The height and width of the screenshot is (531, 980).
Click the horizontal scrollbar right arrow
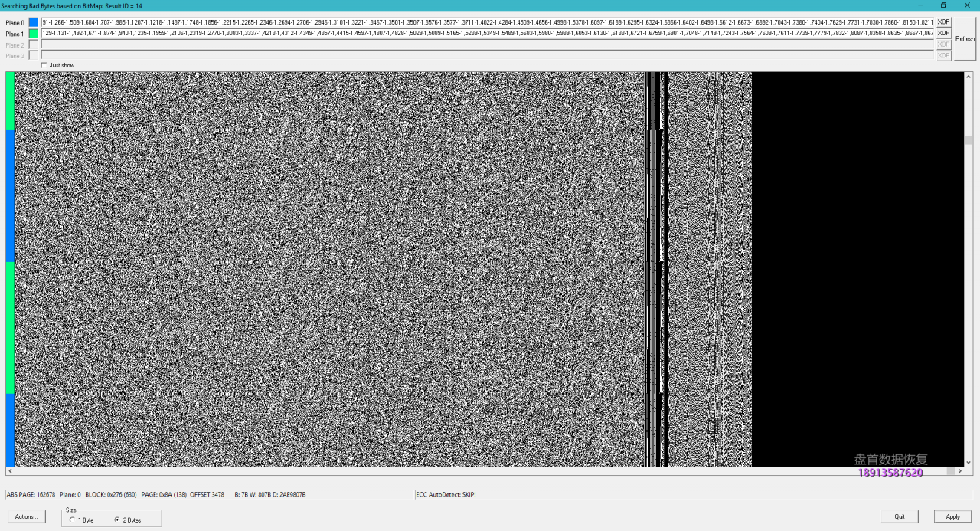coord(960,471)
